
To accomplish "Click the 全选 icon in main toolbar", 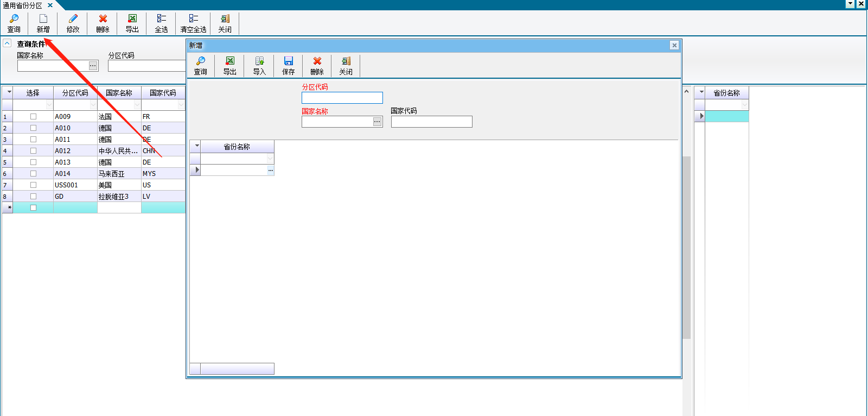I will coord(162,18).
